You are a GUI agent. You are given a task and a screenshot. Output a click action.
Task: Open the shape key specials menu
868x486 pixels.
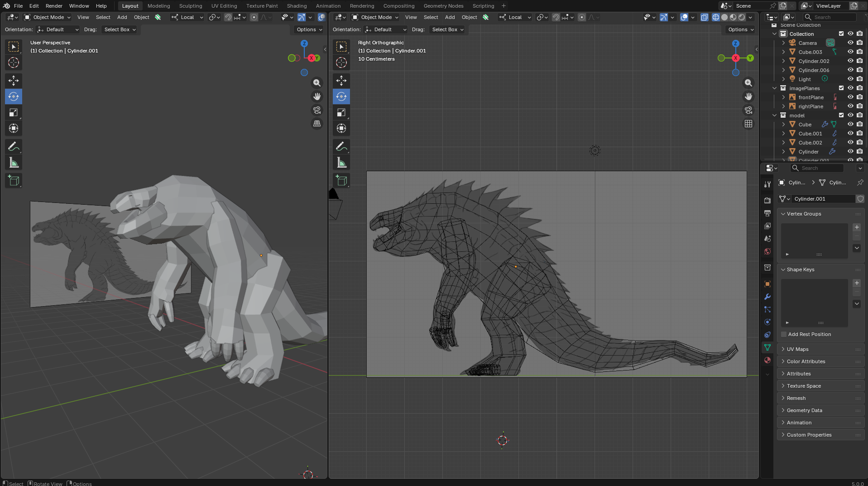[x=857, y=304]
